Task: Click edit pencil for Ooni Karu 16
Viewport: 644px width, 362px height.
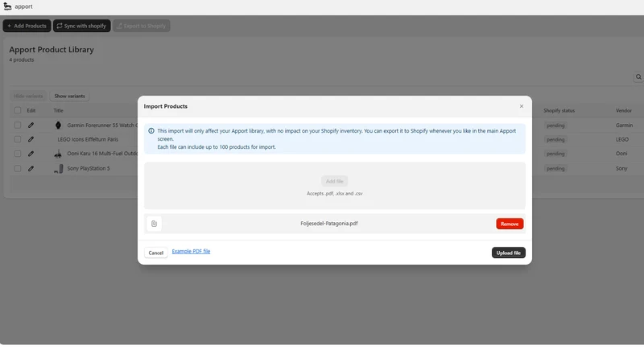Action: tap(31, 154)
